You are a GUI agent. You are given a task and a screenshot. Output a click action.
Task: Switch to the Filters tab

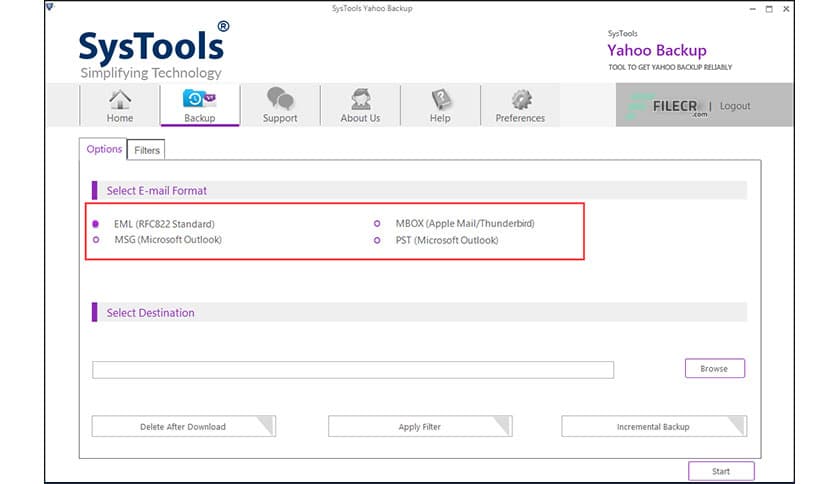coord(147,150)
